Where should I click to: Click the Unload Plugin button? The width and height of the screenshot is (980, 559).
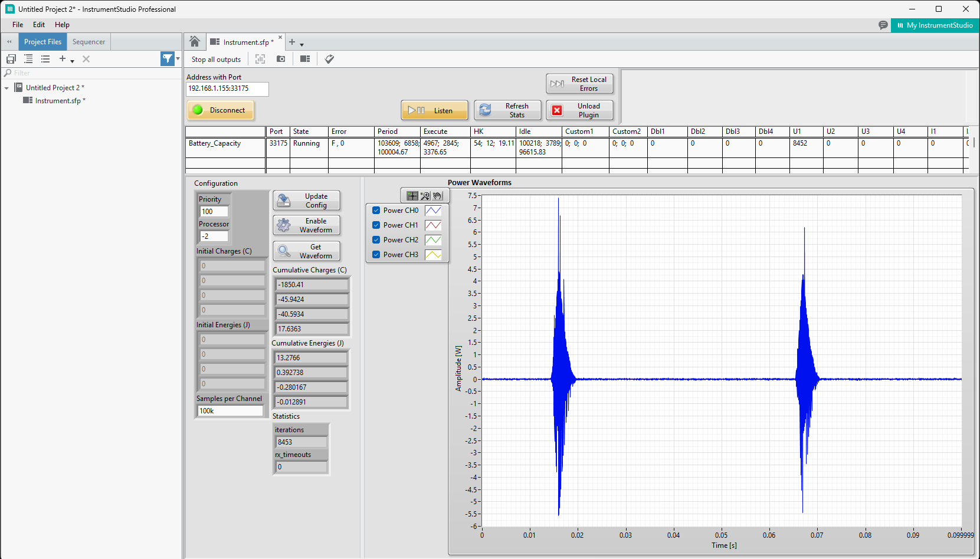coord(579,110)
